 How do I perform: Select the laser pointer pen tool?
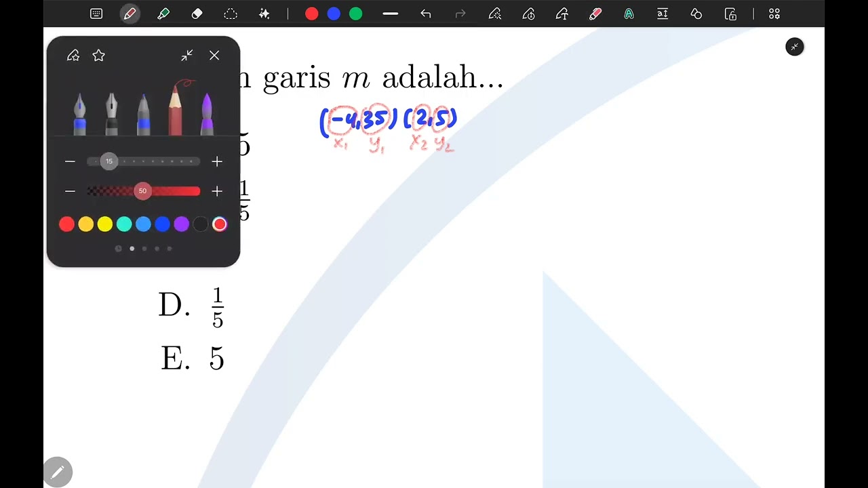[x=495, y=14]
